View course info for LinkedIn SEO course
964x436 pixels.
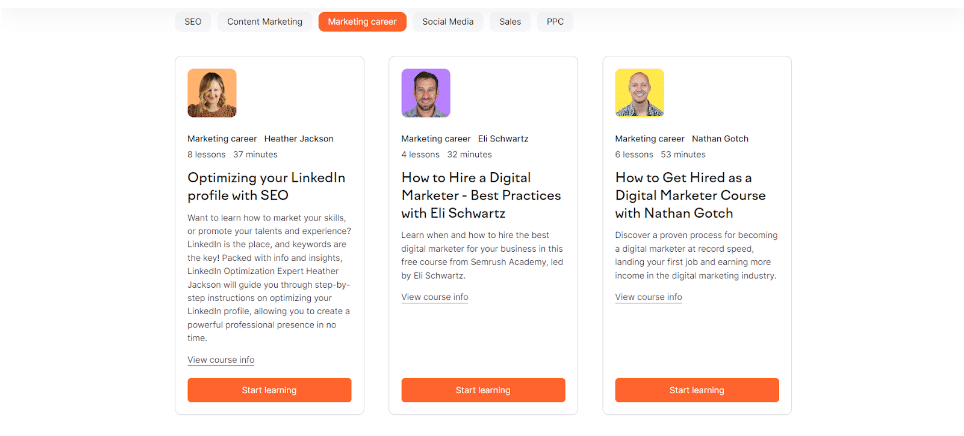(221, 360)
